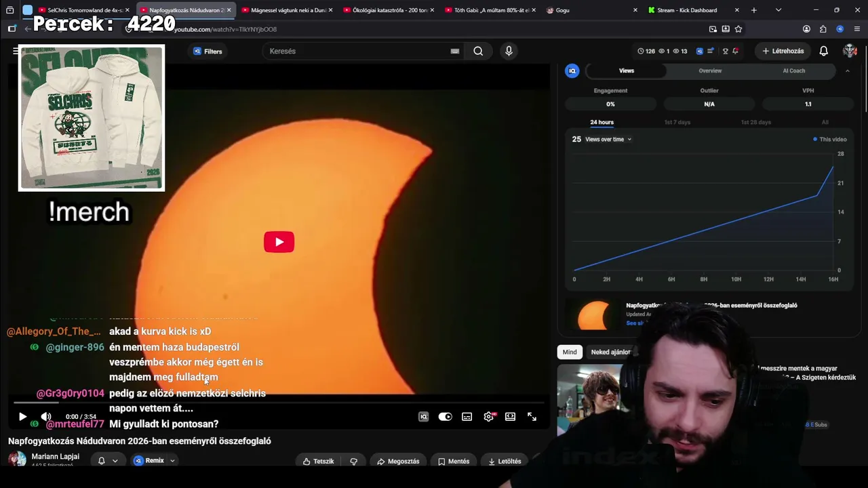
Task: Select the All time range
Action: (825, 123)
